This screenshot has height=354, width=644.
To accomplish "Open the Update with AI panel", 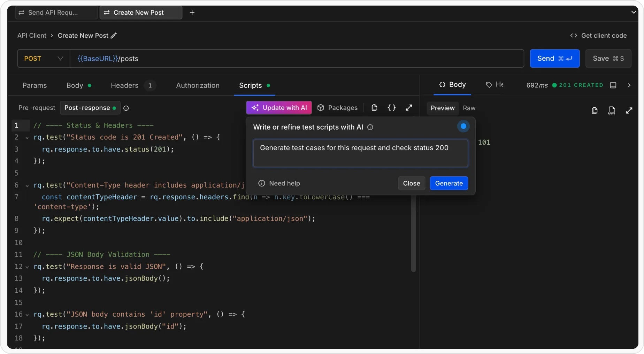I will [x=278, y=108].
